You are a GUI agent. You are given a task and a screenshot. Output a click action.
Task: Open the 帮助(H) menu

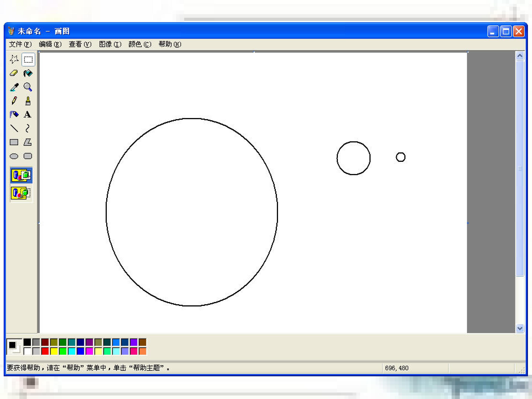point(170,44)
